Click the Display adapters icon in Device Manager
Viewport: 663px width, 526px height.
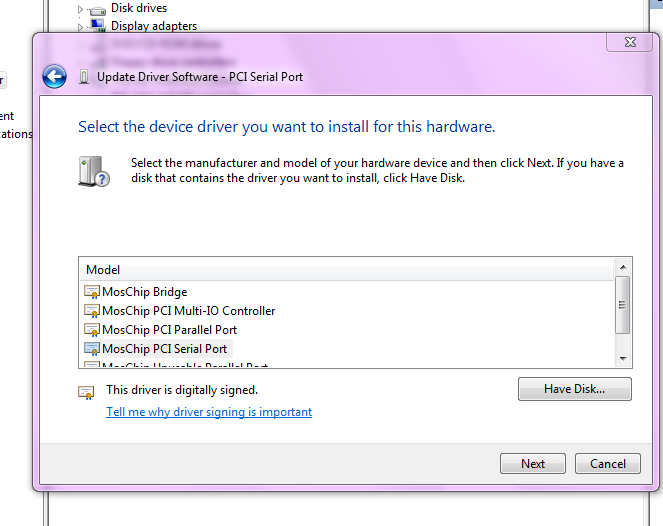tap(98, 25)
